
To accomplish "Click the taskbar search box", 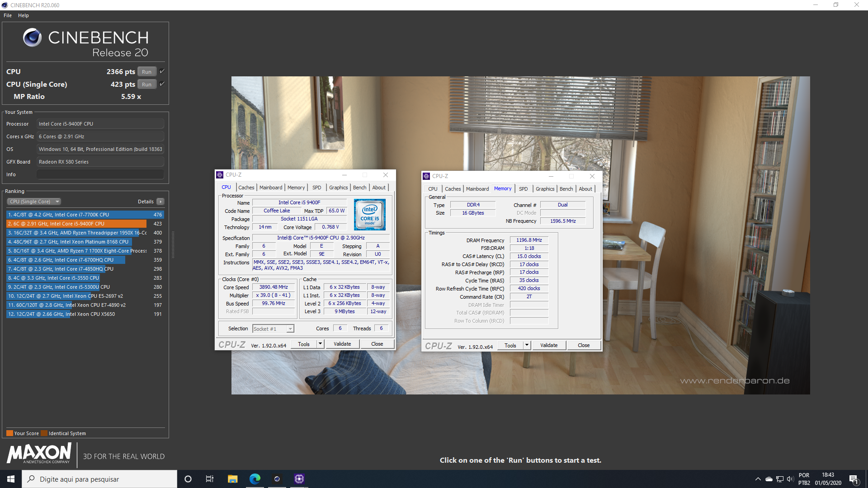I will 99,479.
